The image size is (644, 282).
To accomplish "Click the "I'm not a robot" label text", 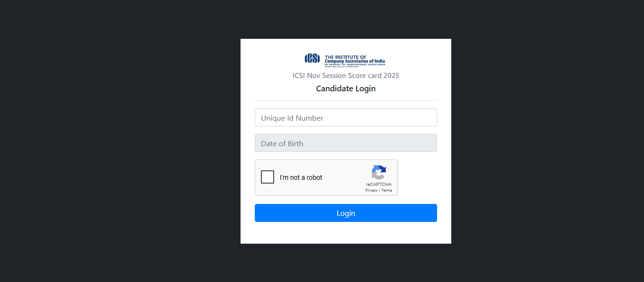I will click(x=301, y=177).
